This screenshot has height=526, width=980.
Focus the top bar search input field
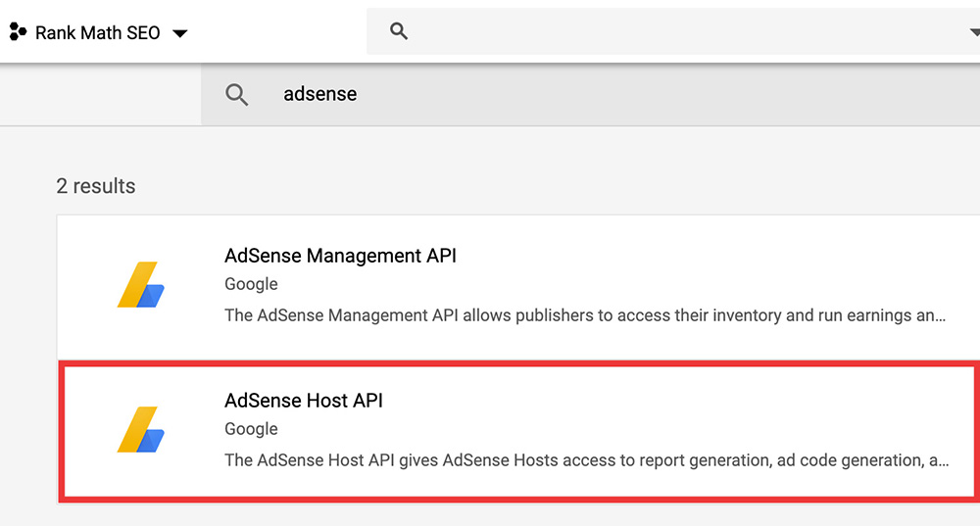click(x=676, y=31)
